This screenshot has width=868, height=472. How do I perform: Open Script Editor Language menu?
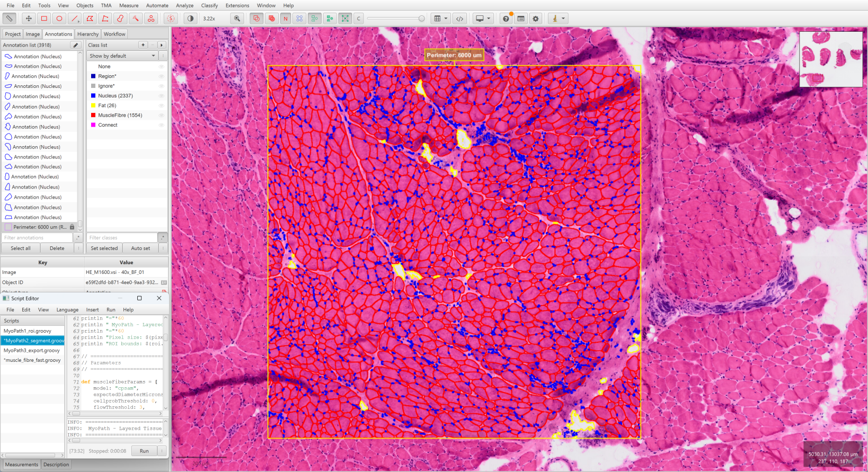(67, 309)
